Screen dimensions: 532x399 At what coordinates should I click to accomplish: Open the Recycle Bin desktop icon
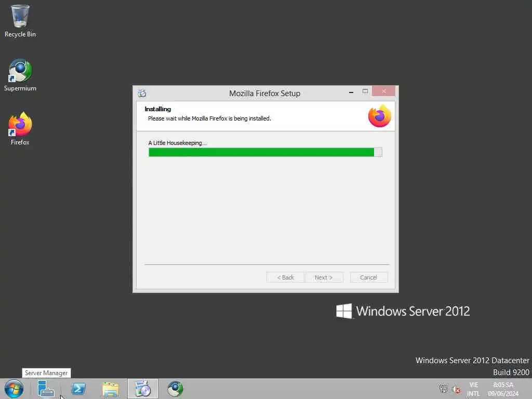coord(20,21)
